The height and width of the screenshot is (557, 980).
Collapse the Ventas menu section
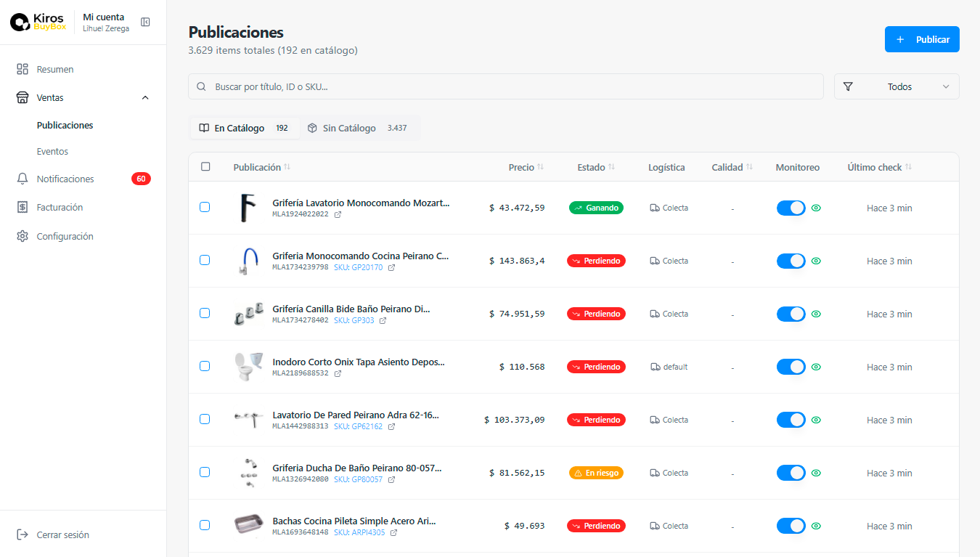pyautogui.click(x=145, y=97)
